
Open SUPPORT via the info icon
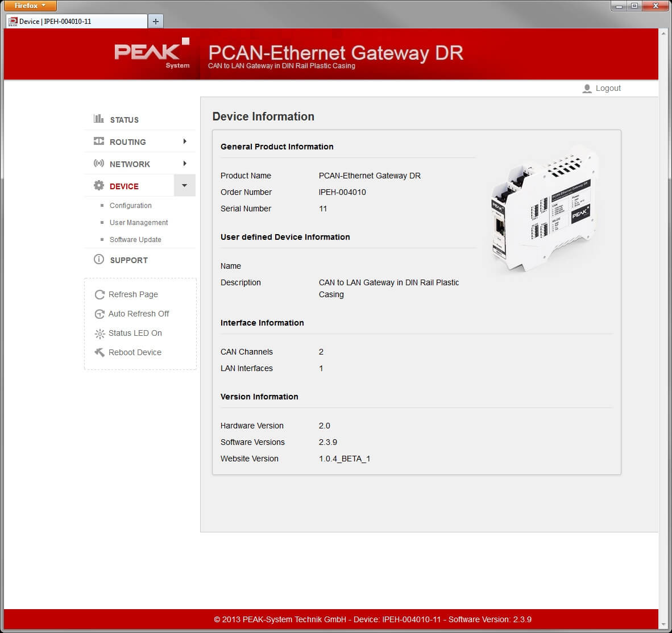(x=98, y=260)
